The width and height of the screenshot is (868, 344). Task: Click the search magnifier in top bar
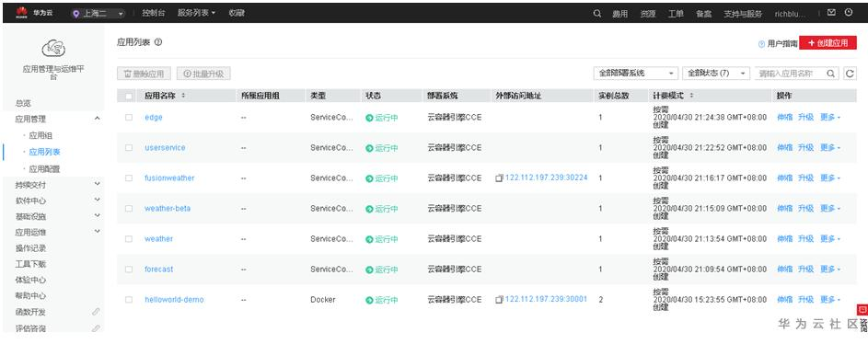(x=597, y=13)
